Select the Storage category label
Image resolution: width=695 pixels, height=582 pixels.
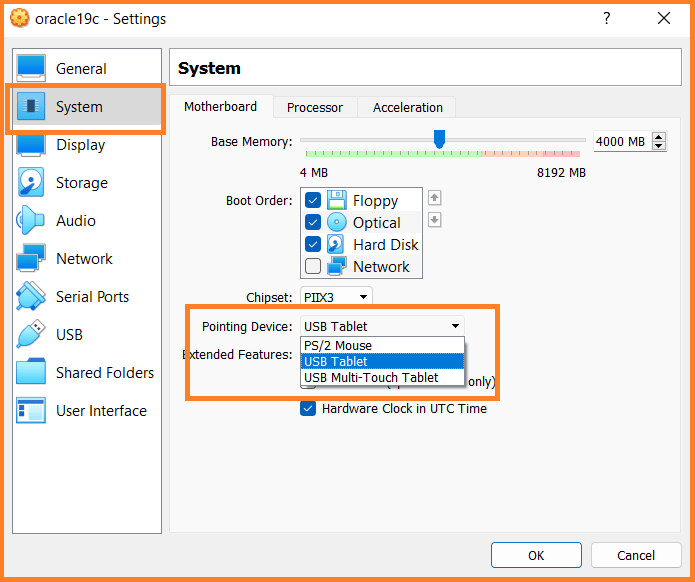82,183
